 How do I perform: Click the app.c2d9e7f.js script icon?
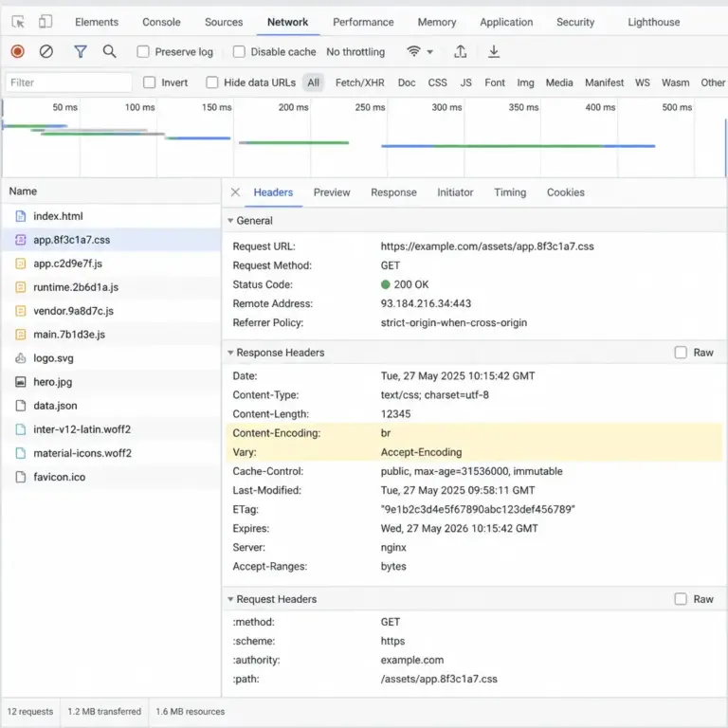pyautogui.click(x=21, y=264)
